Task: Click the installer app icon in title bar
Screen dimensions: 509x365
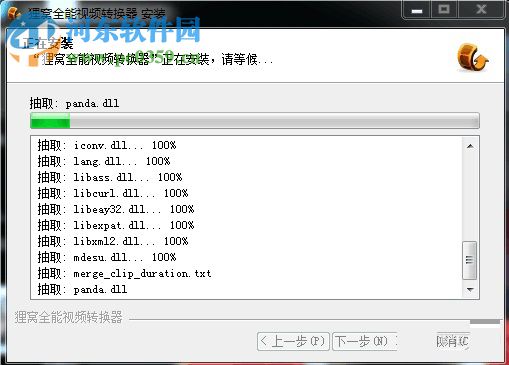Action: point(15,14)
